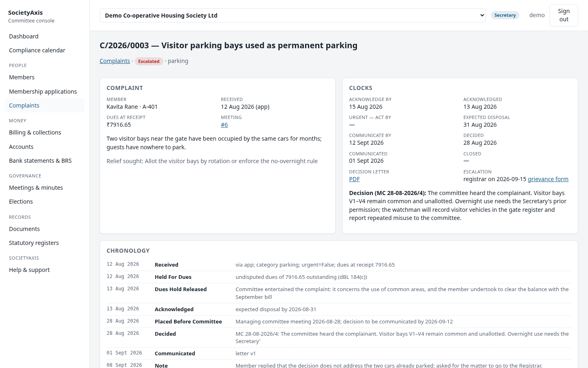Click the Escalated status badge

[149, 61]
